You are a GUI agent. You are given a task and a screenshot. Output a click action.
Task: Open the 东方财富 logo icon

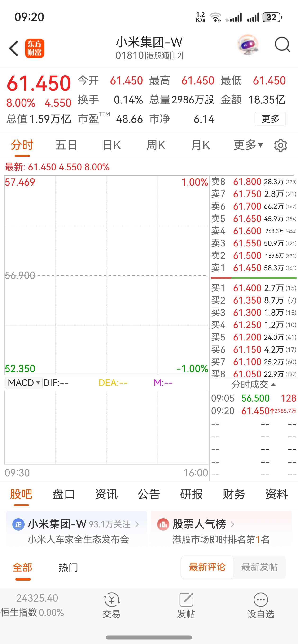coord(35,48)
